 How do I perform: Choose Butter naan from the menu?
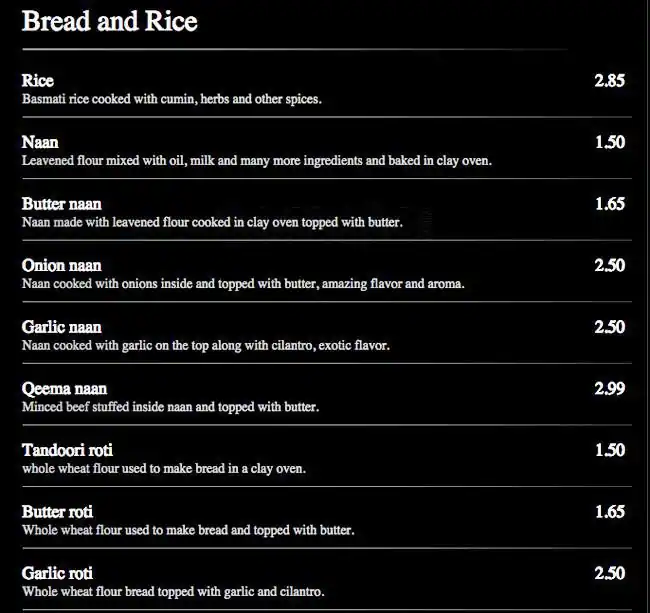pyautogui.click(x=62, y=204)
